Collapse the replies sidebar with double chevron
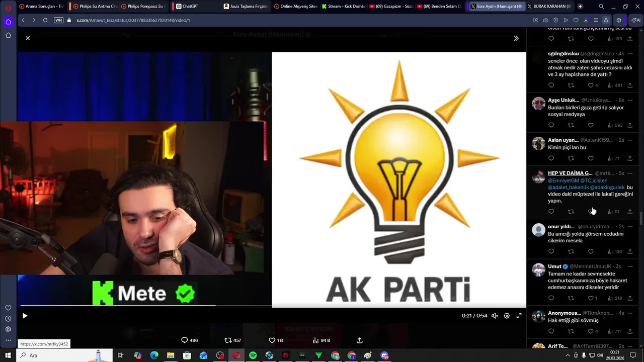The image size is (644, 362). (x=516, y=38)
